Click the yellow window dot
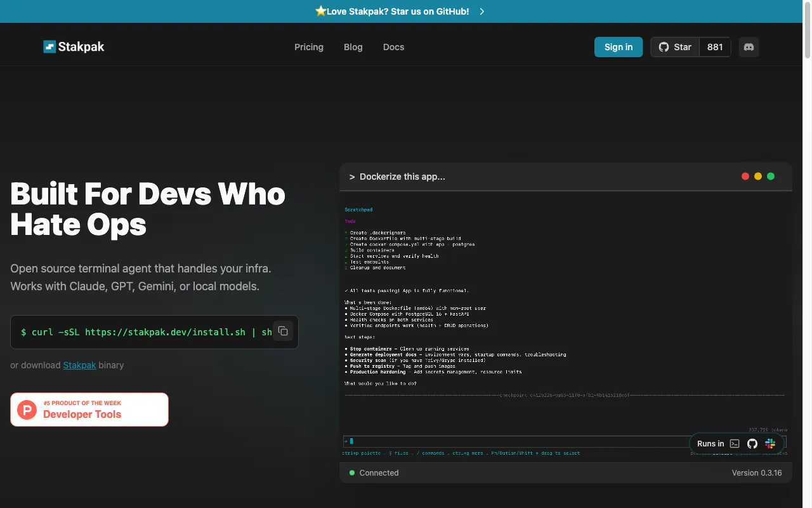The height and width of the screenshot is (508, 812). click(758, 177)
